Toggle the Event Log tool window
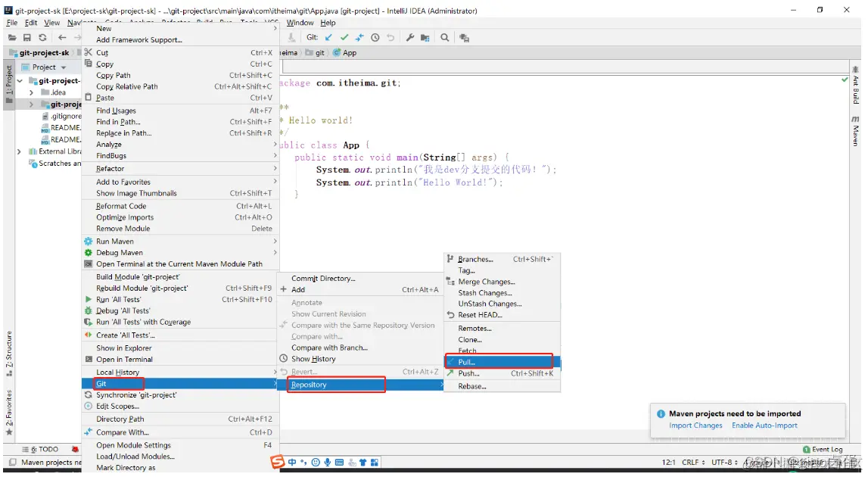This screenshot has height=477, width=868. pos(823,449)
